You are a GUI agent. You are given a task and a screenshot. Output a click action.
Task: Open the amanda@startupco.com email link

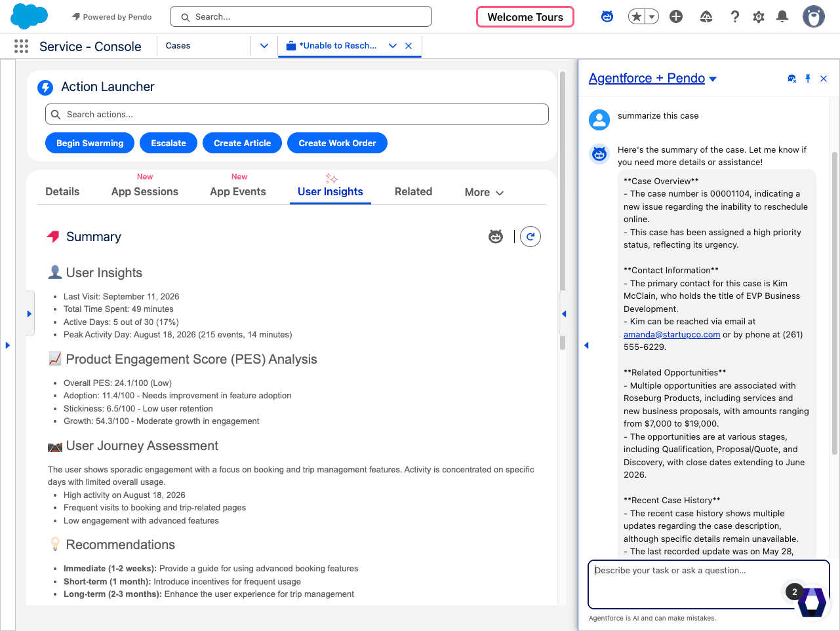tap(671, 334)
